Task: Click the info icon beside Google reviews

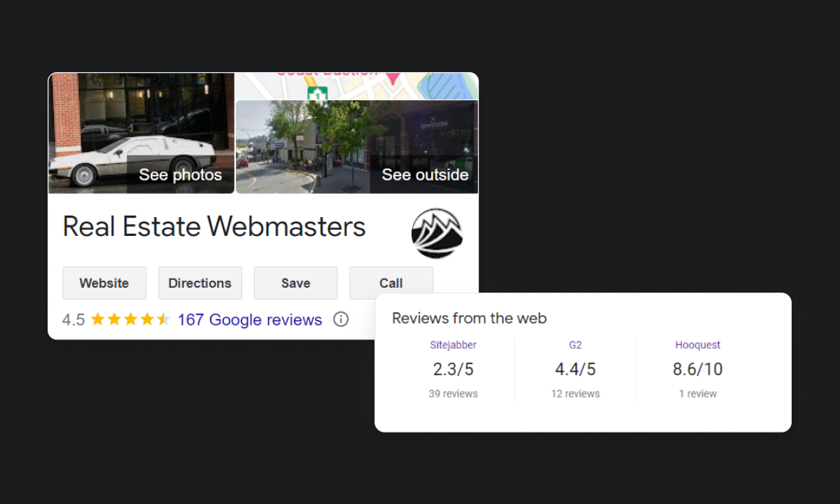Action: pos(341,320)
